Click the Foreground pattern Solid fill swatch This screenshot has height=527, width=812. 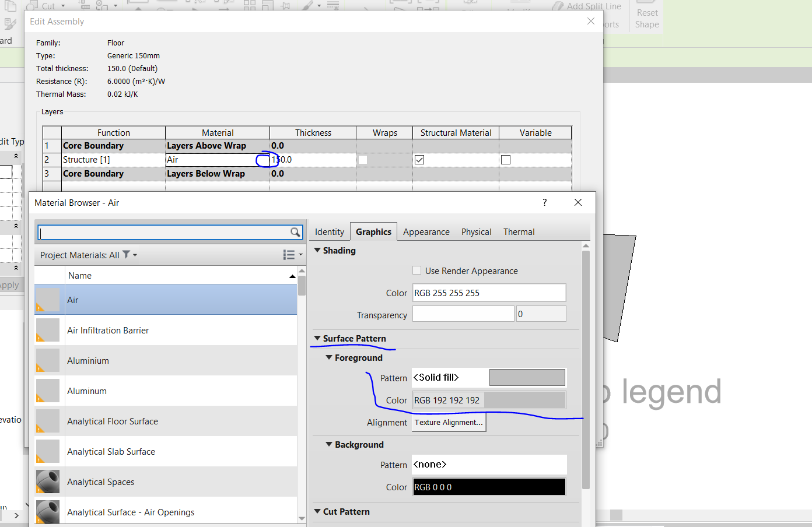[527, 377]
